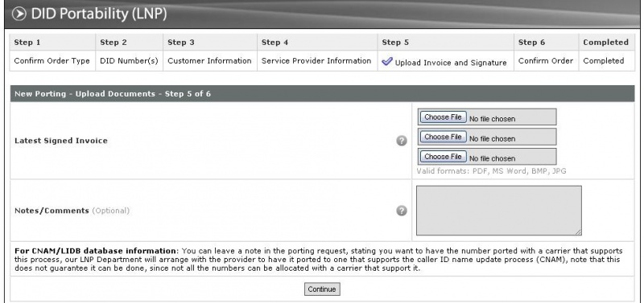Click the 'For CNAM/LIDB database information' bold text
Image resolution: width=644 pixels, height=303 pixels.
[x=96, y=251]
